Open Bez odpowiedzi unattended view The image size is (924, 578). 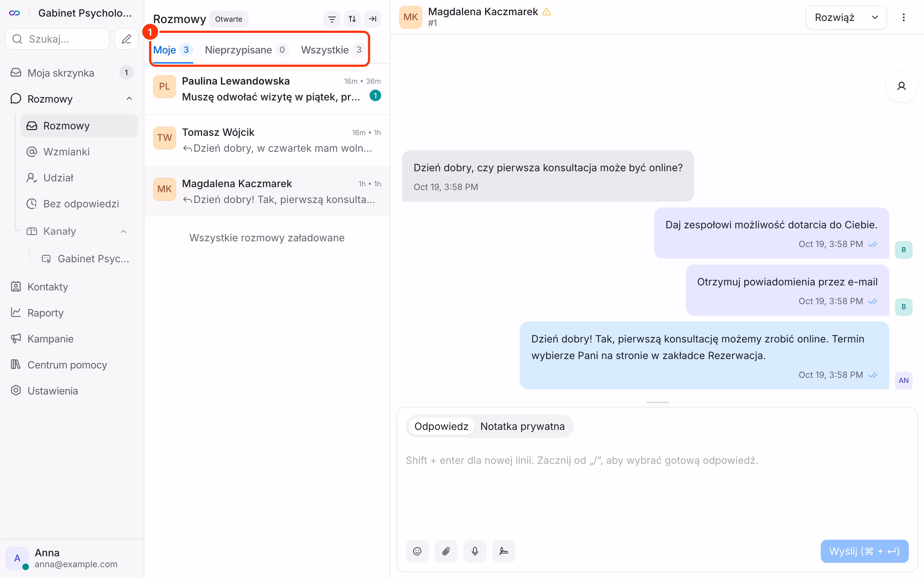pyautogui.click(x=79, y=204)
